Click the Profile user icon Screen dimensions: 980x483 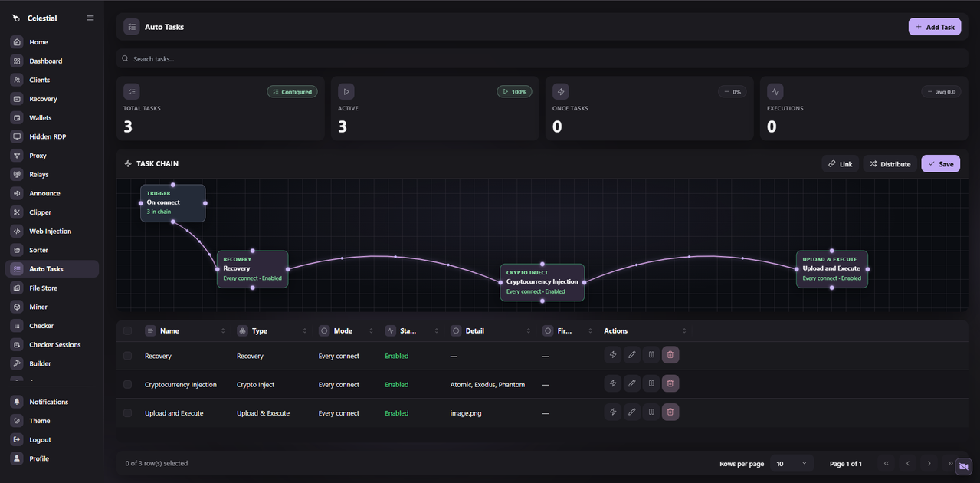click(x=17, y=458)
